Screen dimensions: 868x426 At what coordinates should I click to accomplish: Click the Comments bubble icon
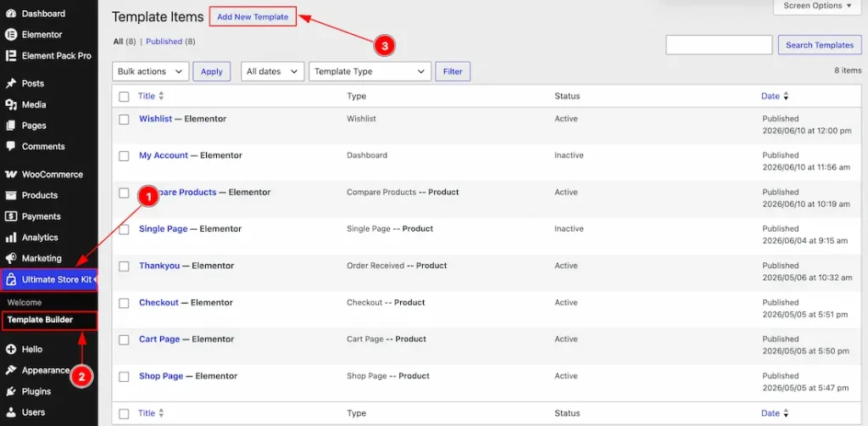(x=10, y=147)
